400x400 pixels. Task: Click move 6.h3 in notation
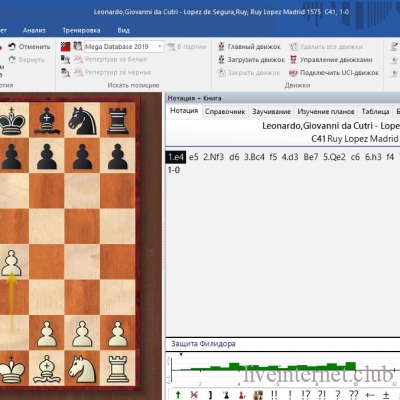coord(373,157)
